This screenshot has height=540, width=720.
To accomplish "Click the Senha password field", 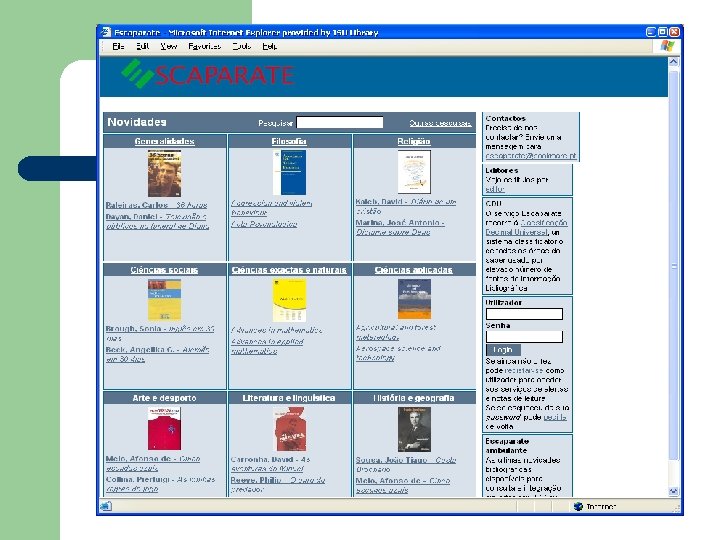I will pyautogui.click(x=524, y=337).
